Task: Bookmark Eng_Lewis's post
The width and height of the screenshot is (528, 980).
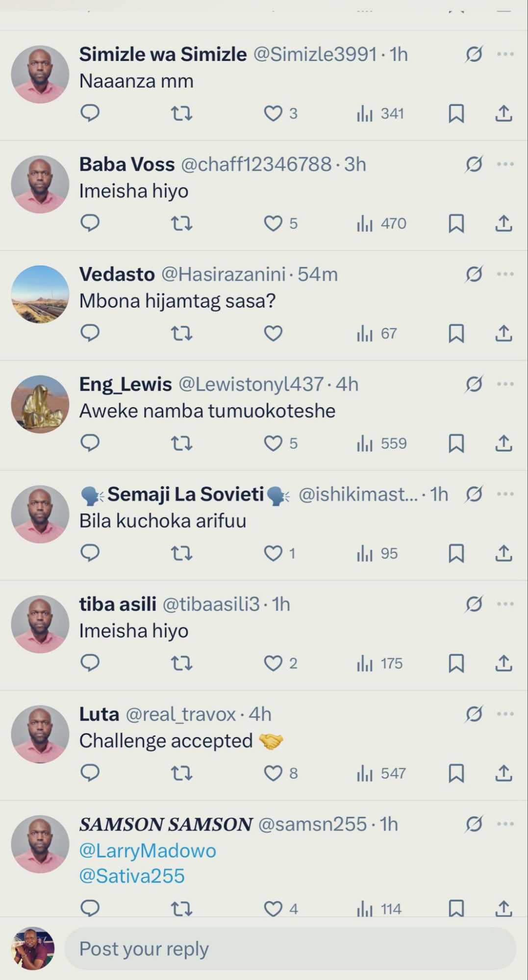Action: 456,443
